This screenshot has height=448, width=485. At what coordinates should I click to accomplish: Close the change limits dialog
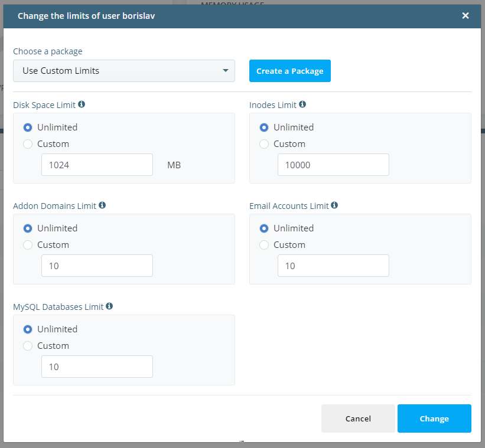coord(466,15)
